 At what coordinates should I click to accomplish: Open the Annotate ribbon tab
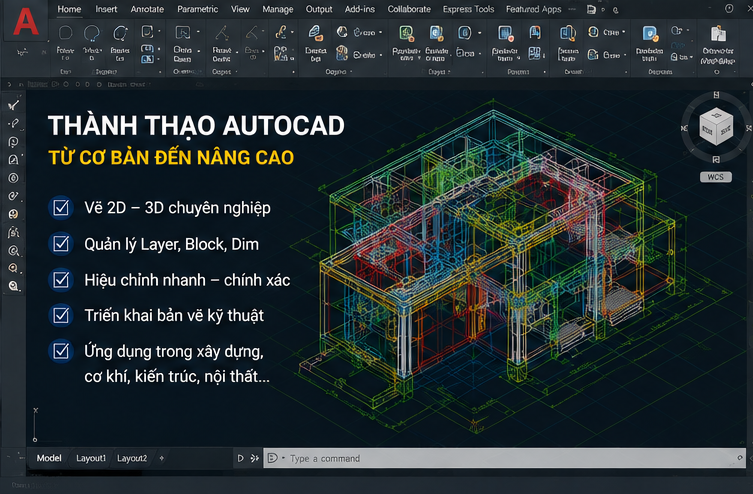click(147, 9)
